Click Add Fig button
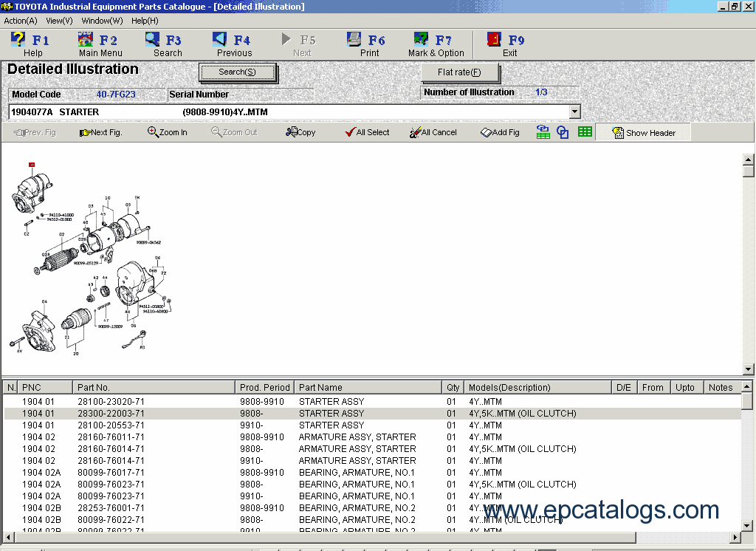 pos(500,132)
